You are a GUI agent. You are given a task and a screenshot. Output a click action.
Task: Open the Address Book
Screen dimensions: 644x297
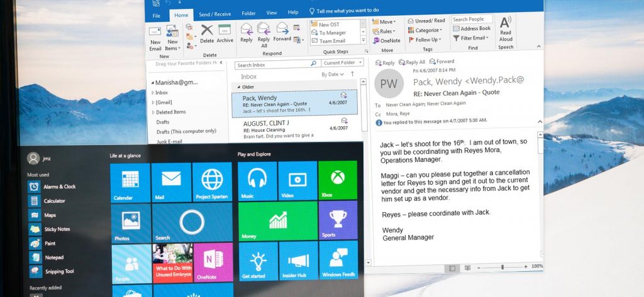[472, 29]
